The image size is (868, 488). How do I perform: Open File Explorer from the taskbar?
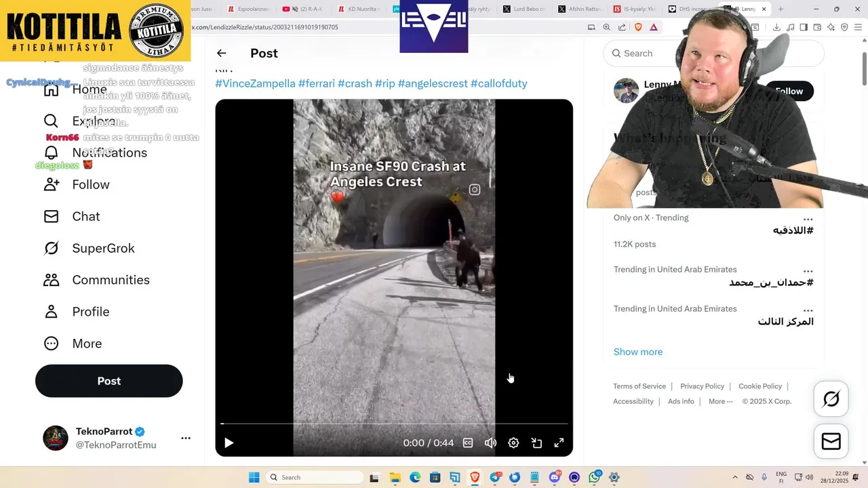click(x=395, y=477)
